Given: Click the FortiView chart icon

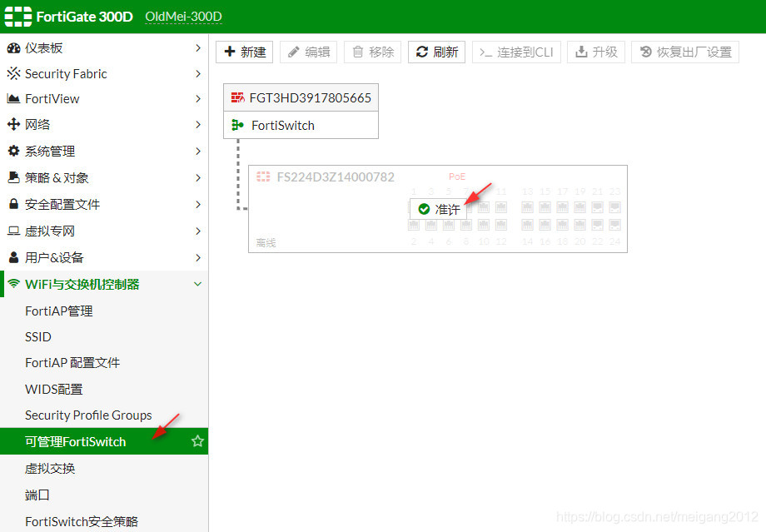Looking at the screenshot, I should (13, 99).
